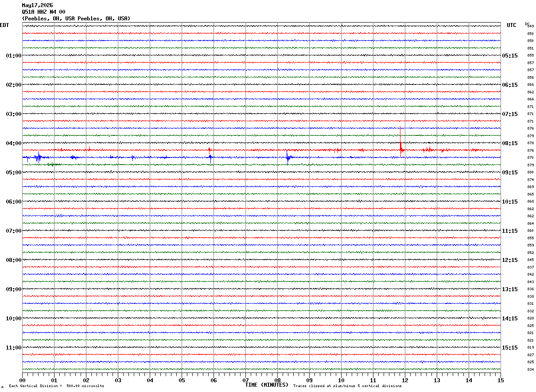536x392 pixels.
Task: Click the Traces clipped footnote text
Action: click(347, 386)
